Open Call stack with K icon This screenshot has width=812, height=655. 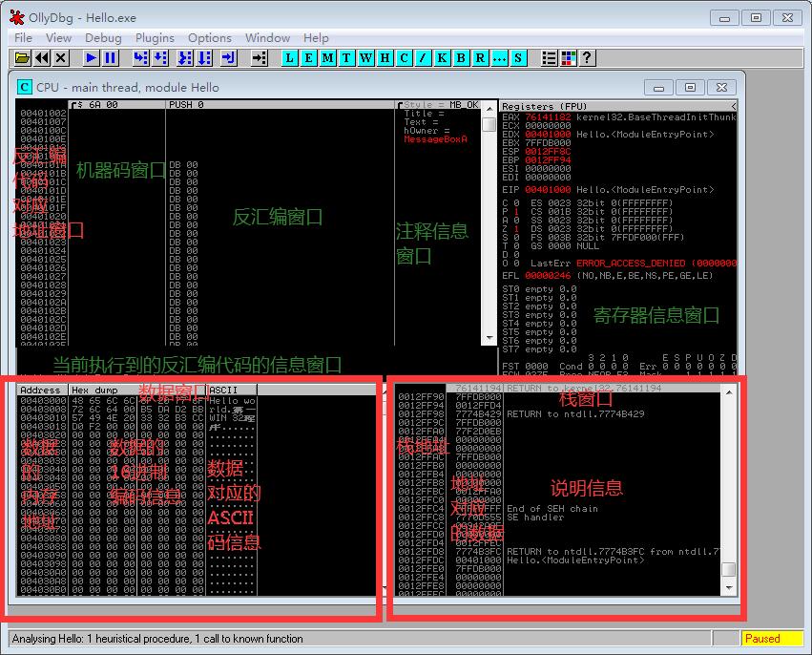[442, 57]
